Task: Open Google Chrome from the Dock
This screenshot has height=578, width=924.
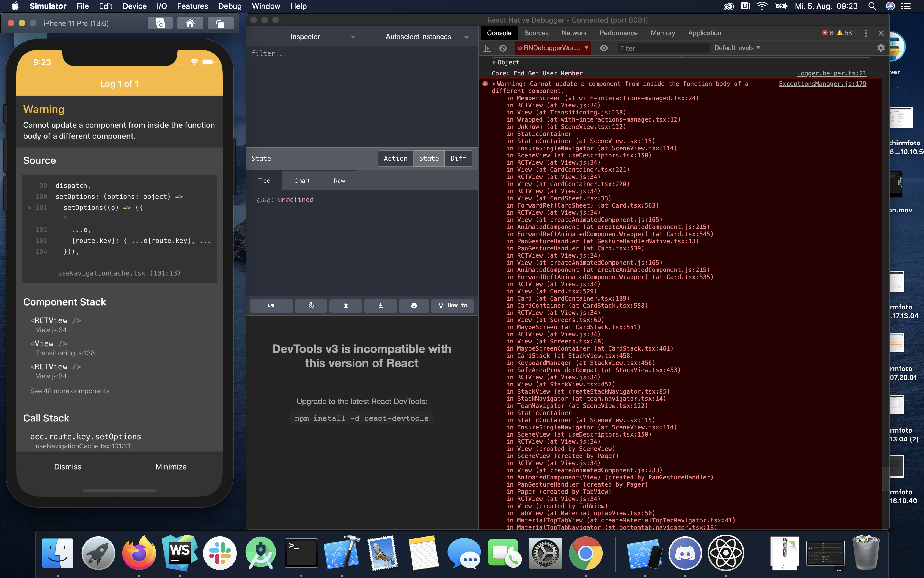Action: 586,553
